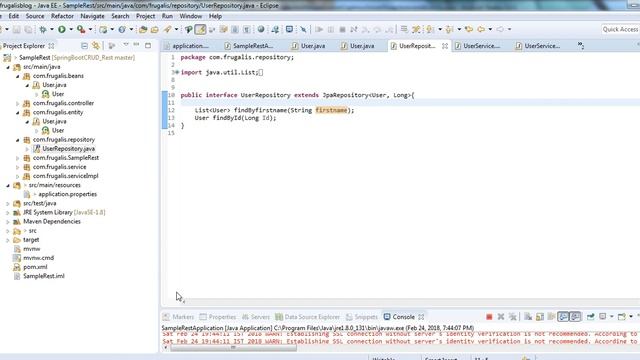Image resolution: width=640 pixels, height=360 pixels.
Task: Maximize the Project Explorer panel
Action: tap(148, 45)
